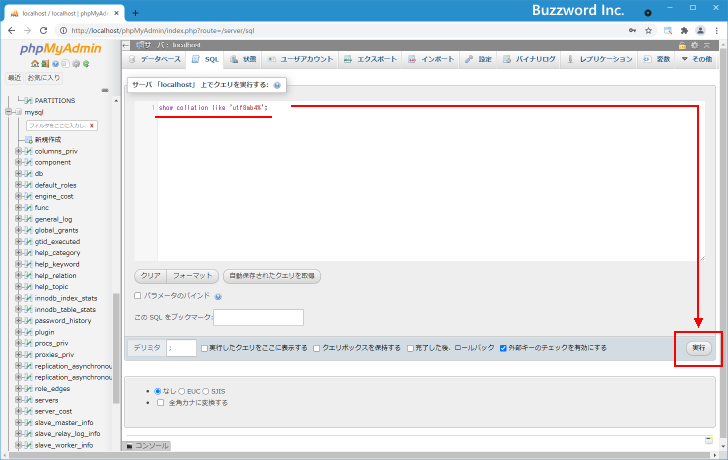The image size is (728, 460).
Task: Open the 最近 recent tables button
Action: point(14,78)
